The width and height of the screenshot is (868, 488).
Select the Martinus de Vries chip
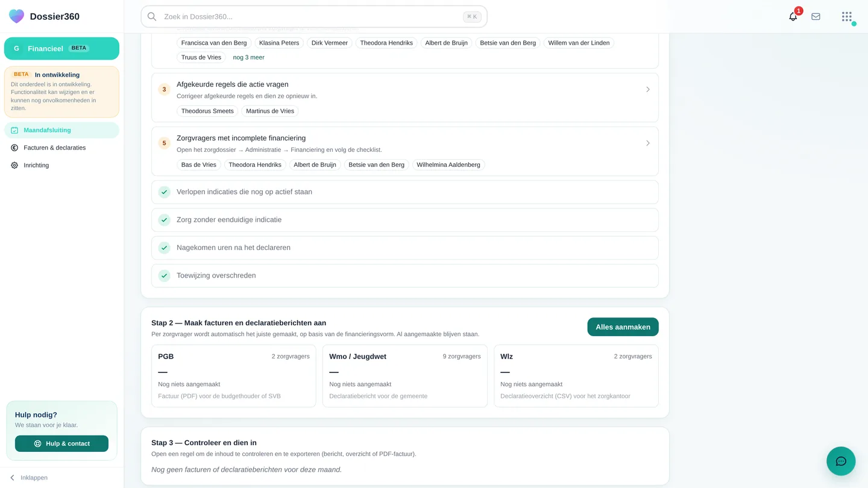(270, 111)
